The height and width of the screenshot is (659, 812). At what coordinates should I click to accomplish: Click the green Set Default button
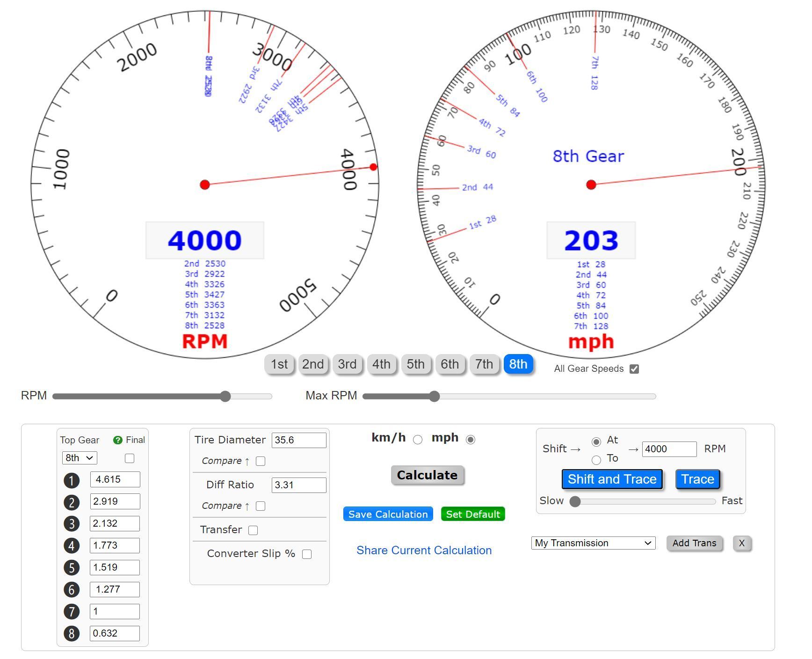coord(472,514)
